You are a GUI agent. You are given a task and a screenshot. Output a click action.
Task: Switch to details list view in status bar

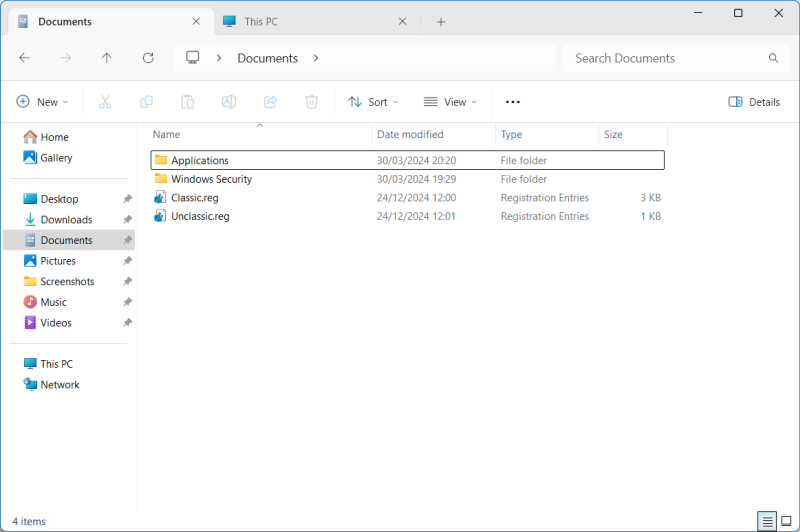[x=767, y=521]
